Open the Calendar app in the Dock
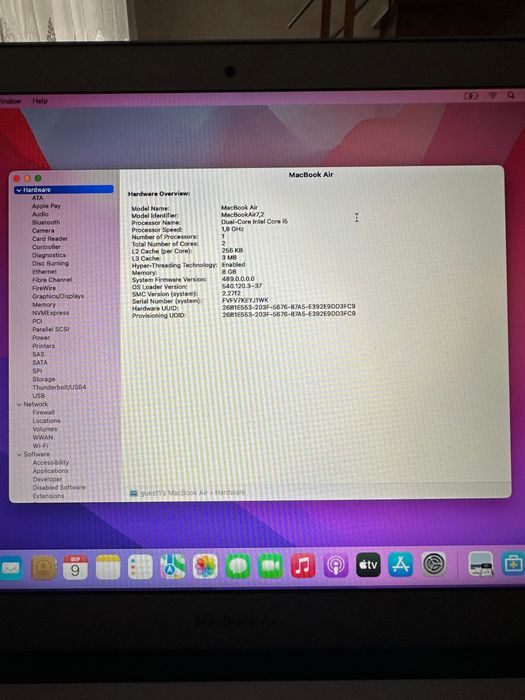This screenshot has height=700, width=525. (75, 567)
